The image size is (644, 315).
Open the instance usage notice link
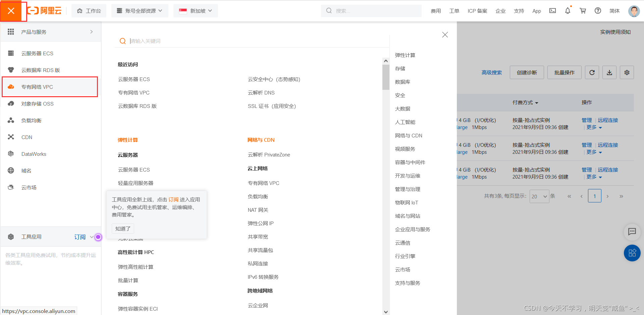point(615,32)
